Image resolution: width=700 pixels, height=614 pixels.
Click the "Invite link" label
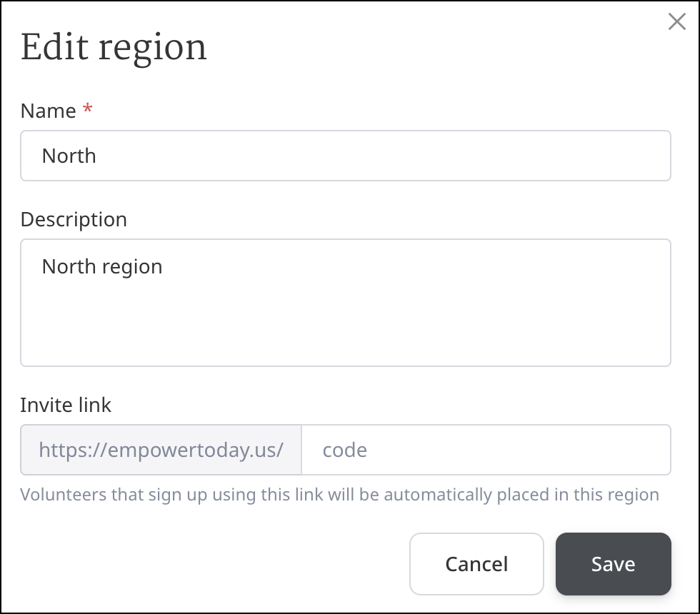click(x=66, y=406)
